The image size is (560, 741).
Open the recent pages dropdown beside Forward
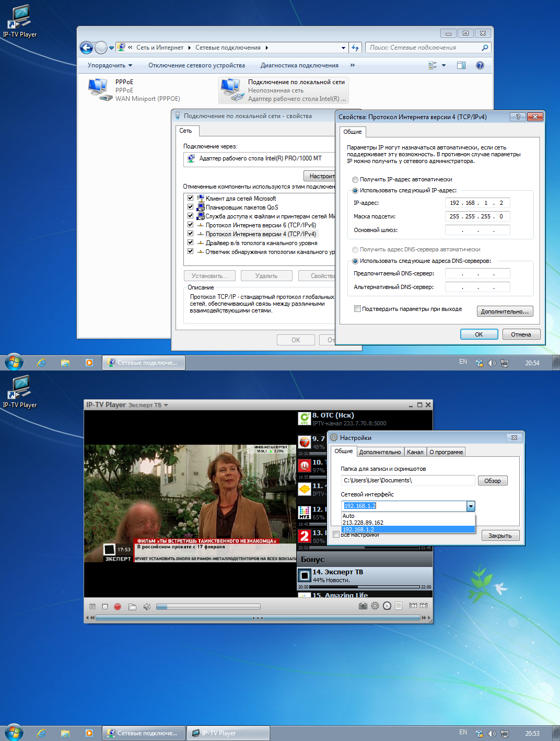(x=111, y=48)
